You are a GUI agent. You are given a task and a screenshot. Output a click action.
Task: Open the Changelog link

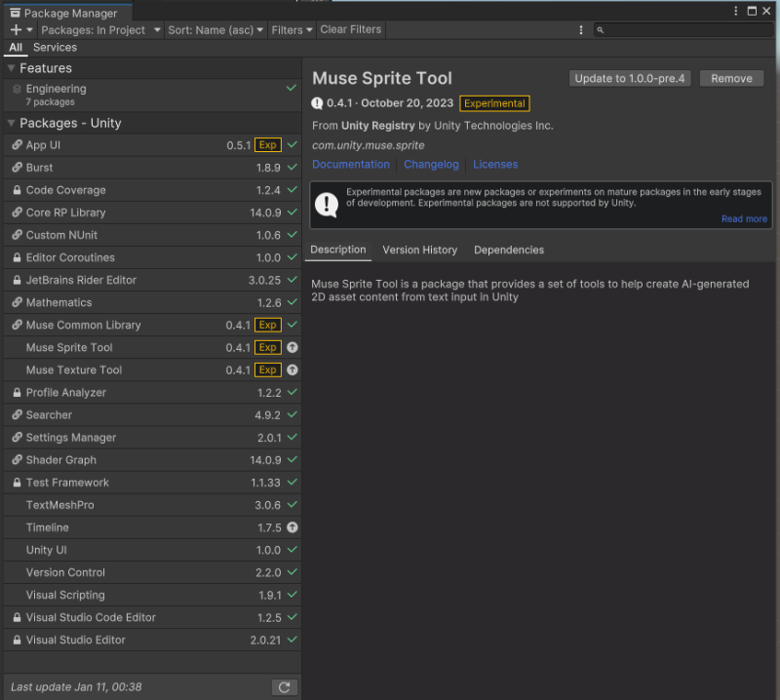pyautogui.click(x=431, y=165)
